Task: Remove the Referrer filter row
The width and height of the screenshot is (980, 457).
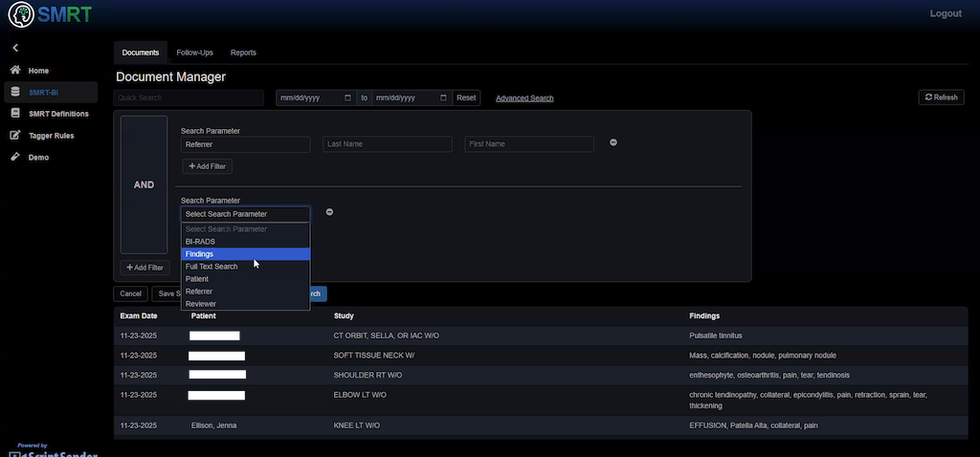Action: click(x=613, y=143)
